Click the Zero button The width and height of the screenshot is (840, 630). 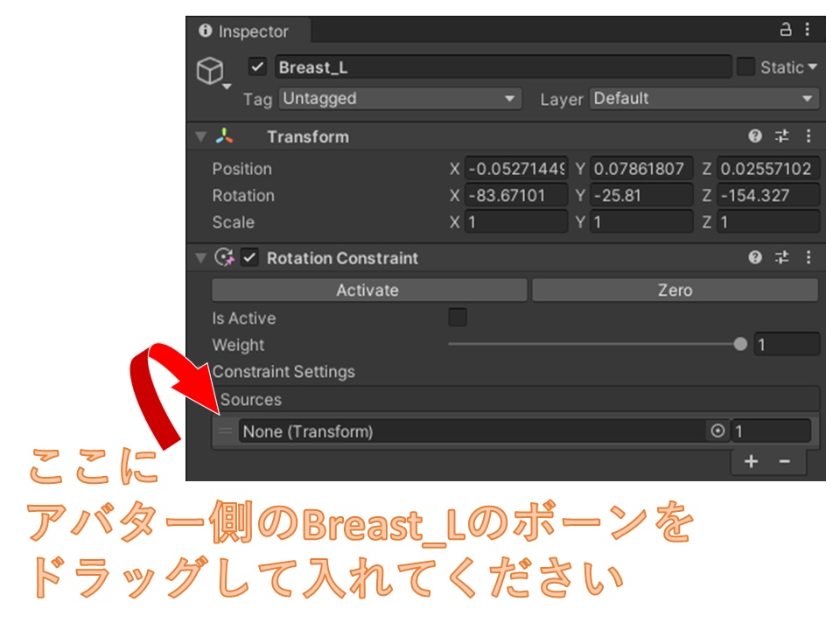675,290
